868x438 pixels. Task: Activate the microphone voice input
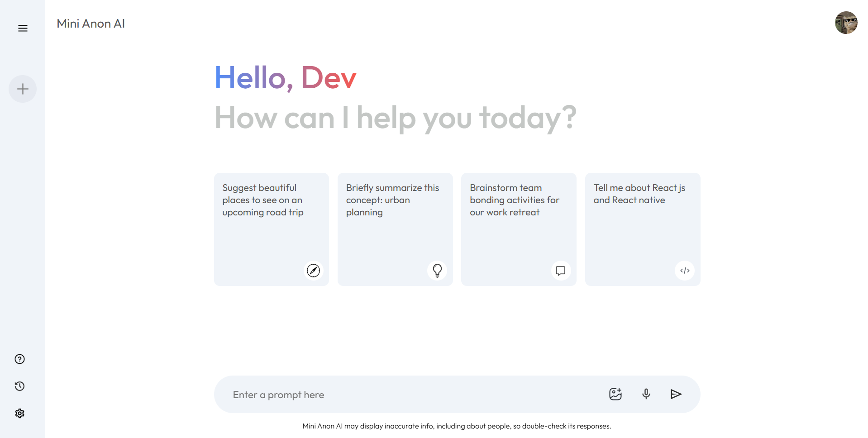[646, 394]
